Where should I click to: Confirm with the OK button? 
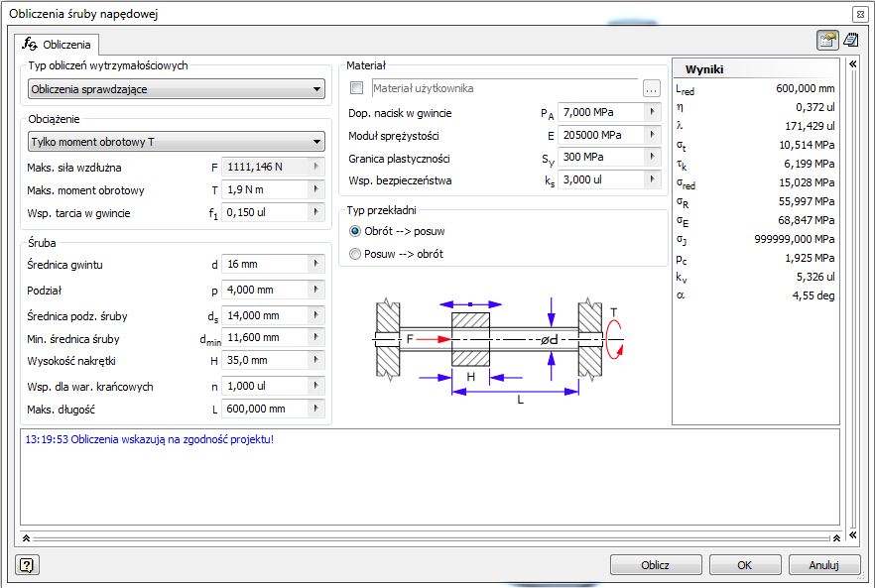pyautogui.click(x=744, y=565)
